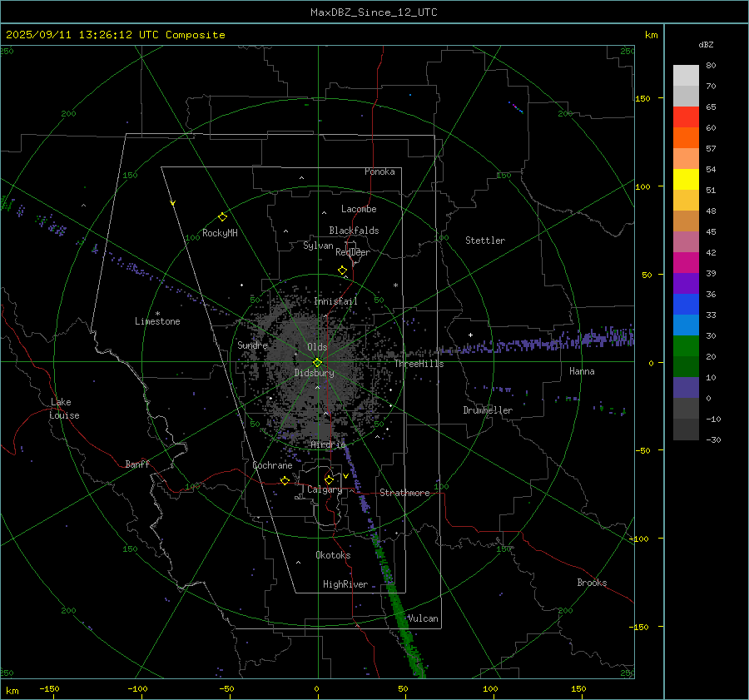This screenshot has height=700, width=749.
Task: Click the RedDeer city label
Action: coord(353,252)
